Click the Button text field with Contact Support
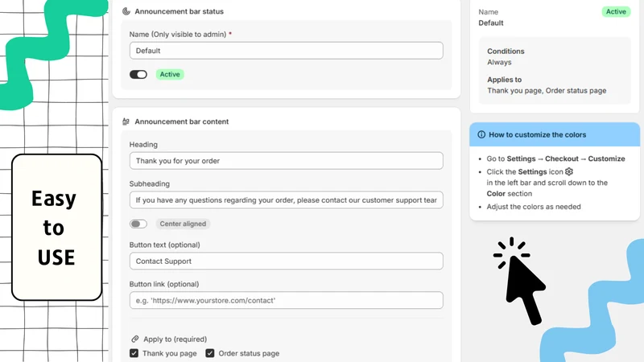This screenshot has width=644, height=362. click(287, 261)
